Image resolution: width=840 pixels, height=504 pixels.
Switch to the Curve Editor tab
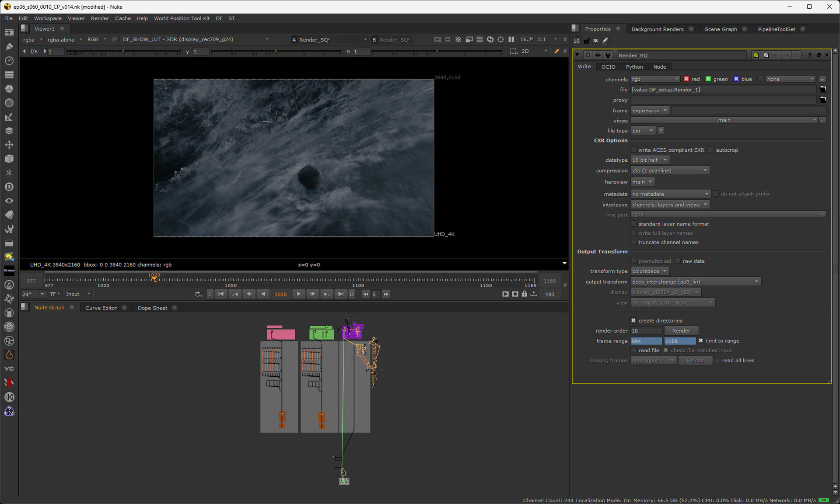101,308
